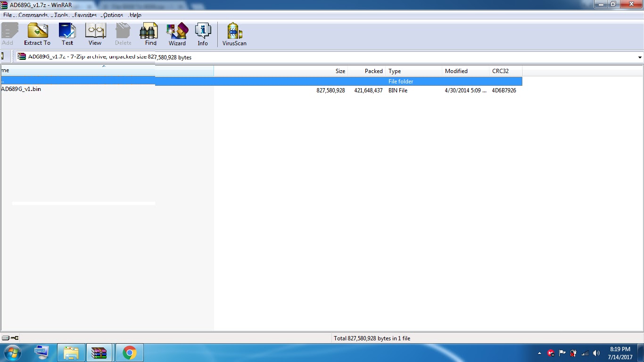Image resolution: width=644 pixels, height=362 pixels.
Task: Show hidden tray icons arrow
Action: tap(539, 353)
